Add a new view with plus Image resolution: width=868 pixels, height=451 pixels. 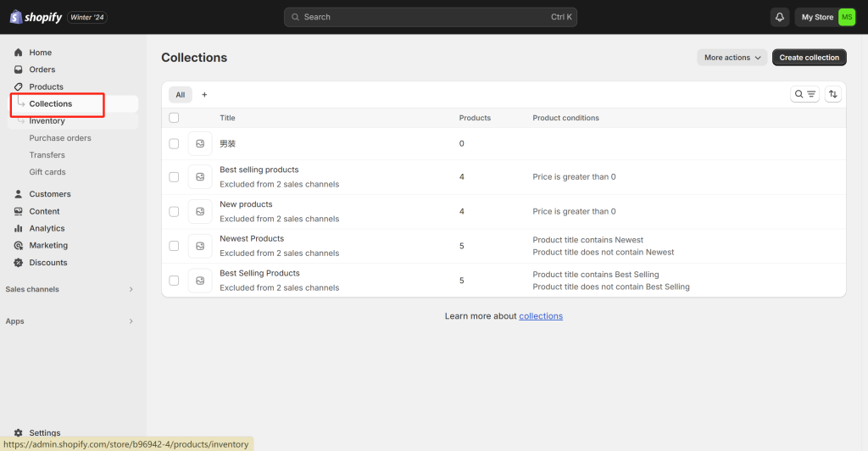tap(204, 95)
